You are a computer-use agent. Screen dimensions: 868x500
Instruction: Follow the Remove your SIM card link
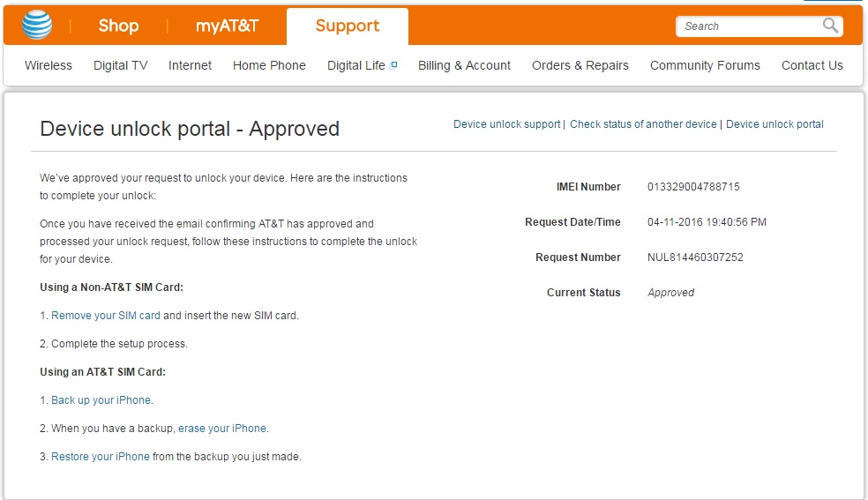pos(106,315)
